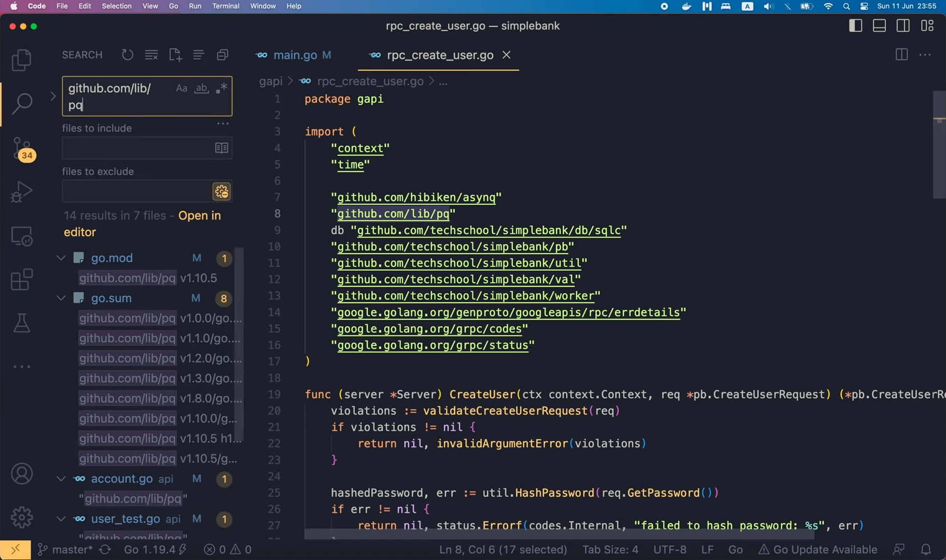Select go.mod result github.com/lib/pq v1.10.5
The width and height of the screenshot is (946, 560).
click(x=148, y=278)
